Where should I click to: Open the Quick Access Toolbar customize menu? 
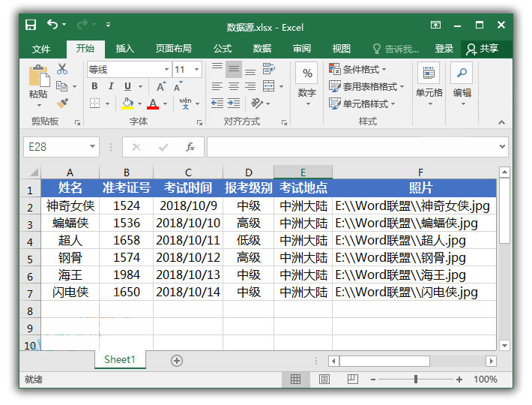pos(108,25)
